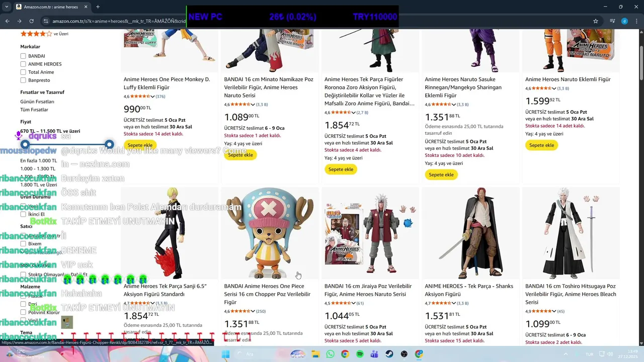Switch to the Amazon.com.tr anime heroes tab
Screen dimensions: 644x362
50,7
